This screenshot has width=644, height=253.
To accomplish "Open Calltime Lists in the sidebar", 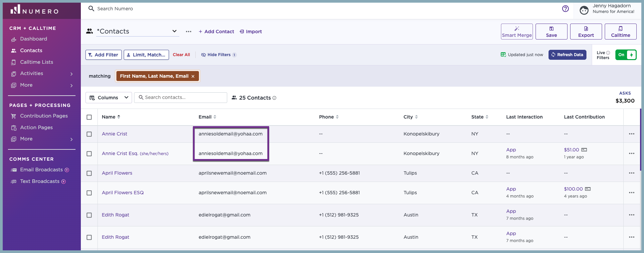I will [x=37, y=62].
